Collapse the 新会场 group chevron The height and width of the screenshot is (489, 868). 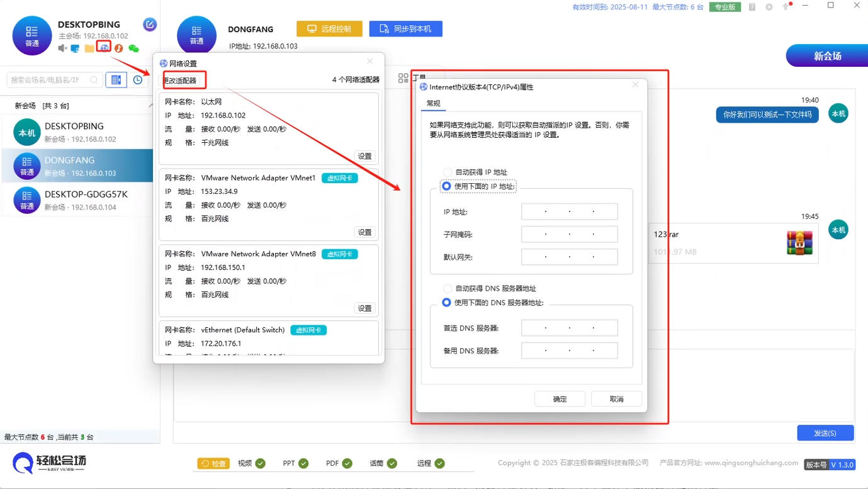[150, 106]
